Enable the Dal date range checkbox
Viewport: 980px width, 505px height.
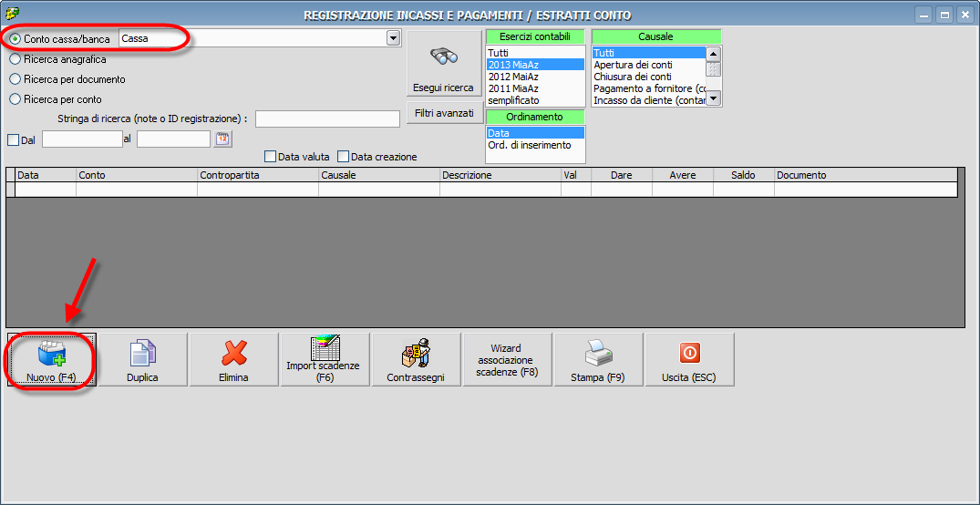point(13,140)
